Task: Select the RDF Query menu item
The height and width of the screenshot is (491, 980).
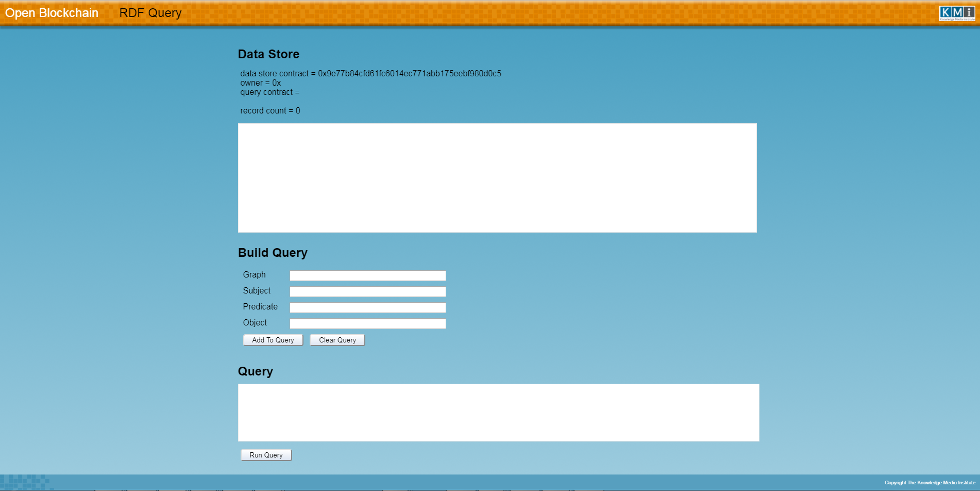Action: coord(150,13)
